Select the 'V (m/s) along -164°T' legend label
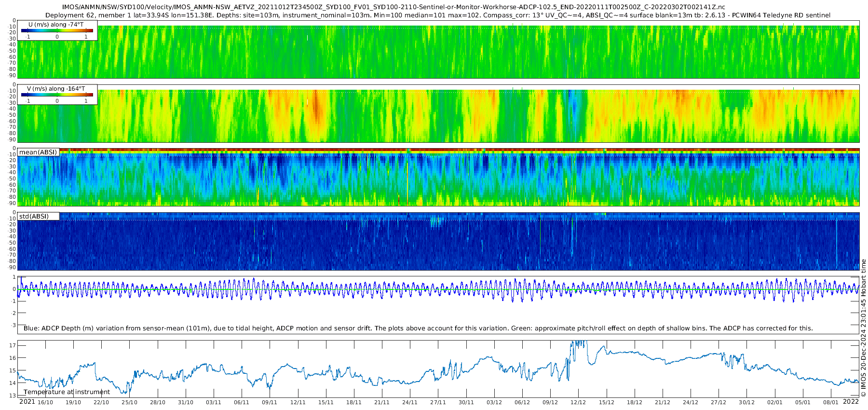Viewport: 868px width, 410px height. (x=56, y=89)
